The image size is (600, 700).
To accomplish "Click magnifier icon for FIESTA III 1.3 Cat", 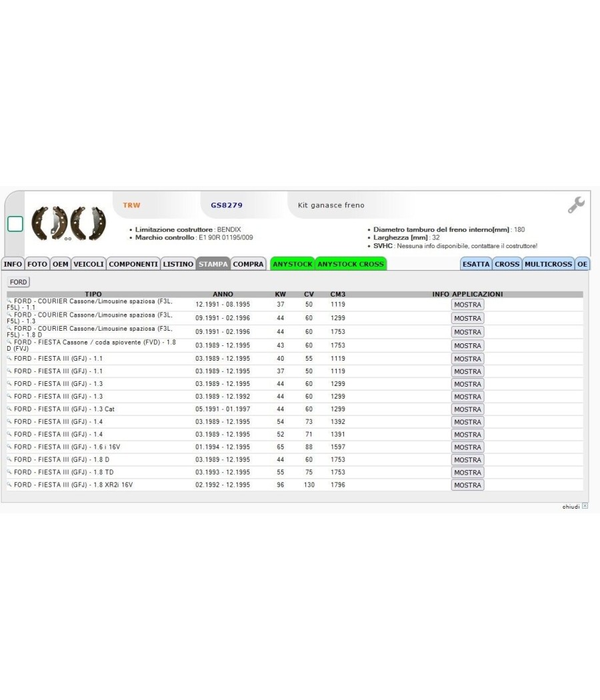I will 9,409.
